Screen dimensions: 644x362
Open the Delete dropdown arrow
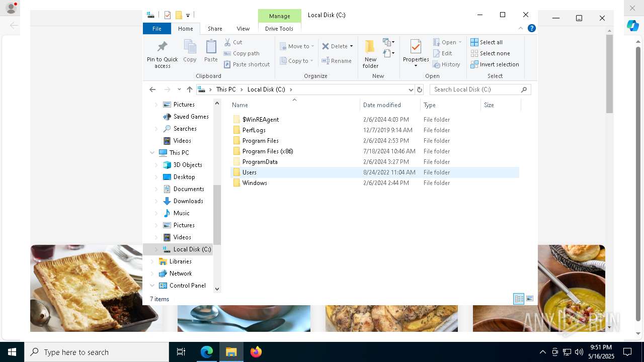[351, 46]
